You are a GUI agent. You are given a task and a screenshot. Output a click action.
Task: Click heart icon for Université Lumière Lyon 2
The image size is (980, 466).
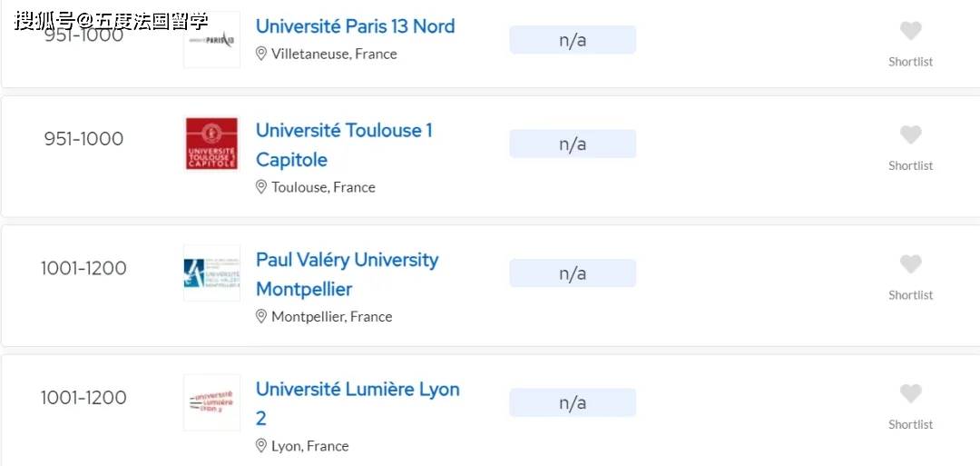(910, 394)
